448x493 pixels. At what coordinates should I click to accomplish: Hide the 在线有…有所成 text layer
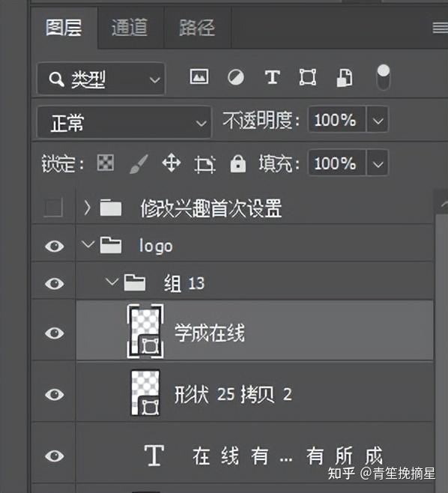[55, 456]
